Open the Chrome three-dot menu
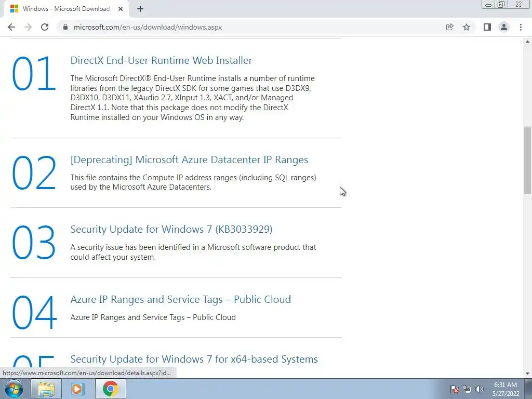 click(x=521, y=27)
